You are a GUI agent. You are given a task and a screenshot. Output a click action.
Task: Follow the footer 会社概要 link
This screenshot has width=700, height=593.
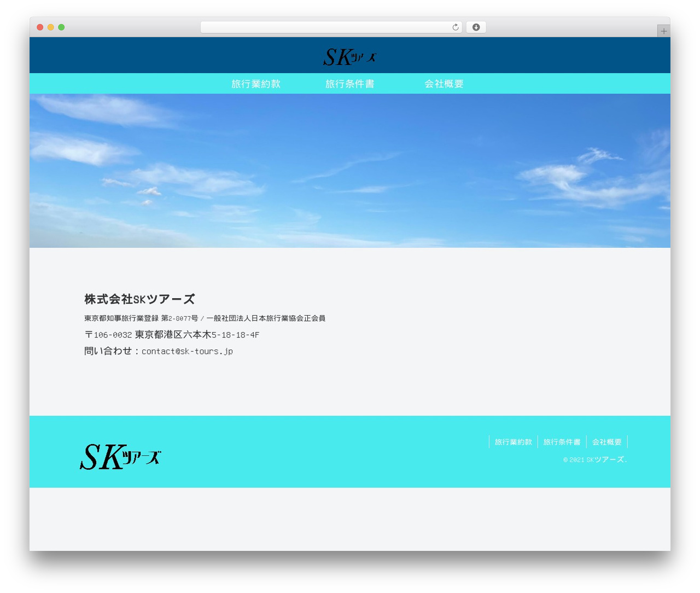tap(607, 442)
